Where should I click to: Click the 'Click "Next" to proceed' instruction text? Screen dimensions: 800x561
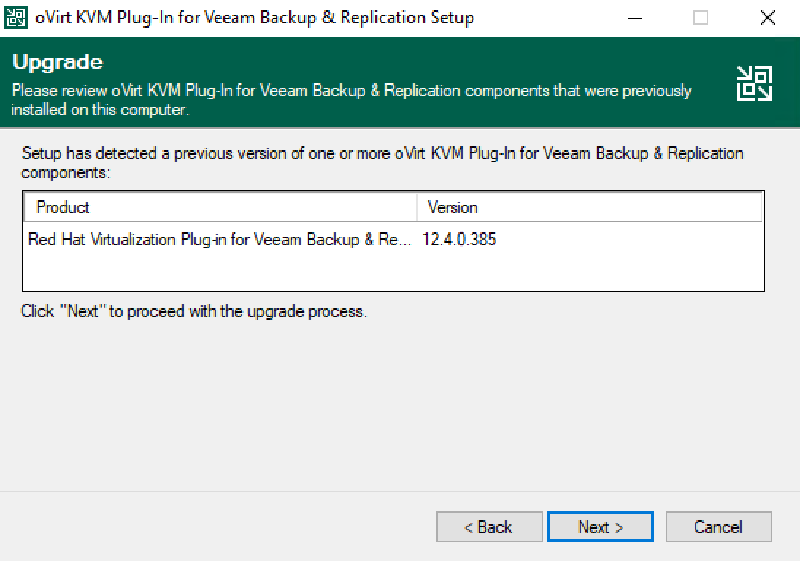click(194, 311)
